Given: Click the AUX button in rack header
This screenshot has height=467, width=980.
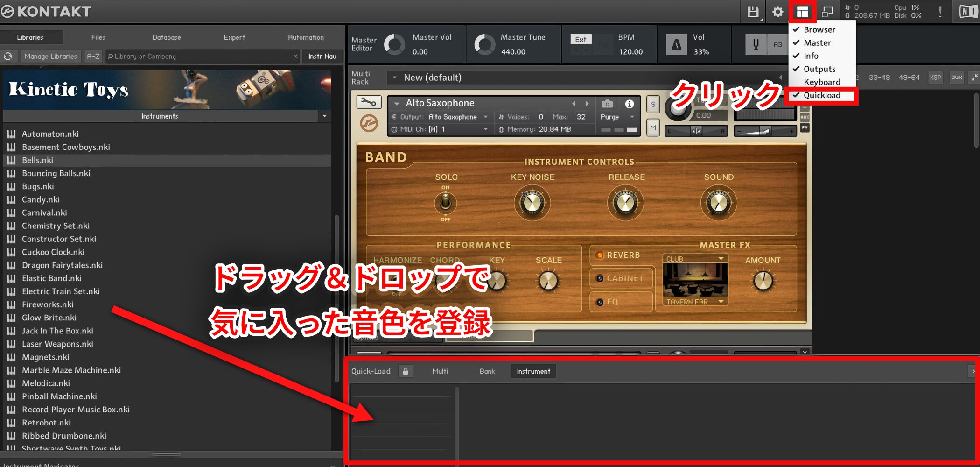Looking at the screenshot, I should (957, 78).
